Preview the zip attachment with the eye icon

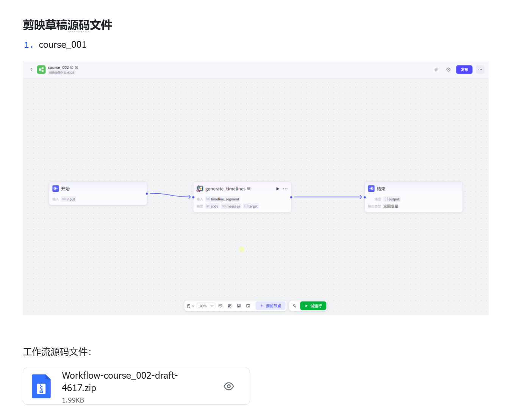[x=229, y=386]
